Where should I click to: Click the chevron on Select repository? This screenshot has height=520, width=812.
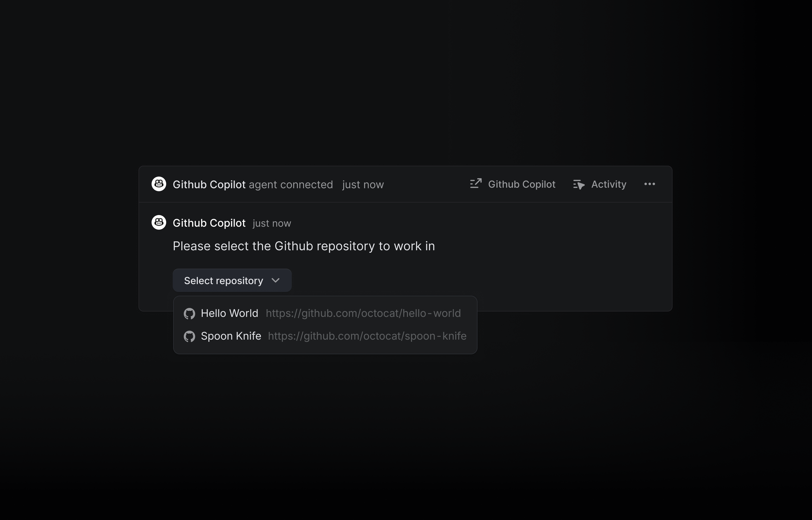pos(275,281)
